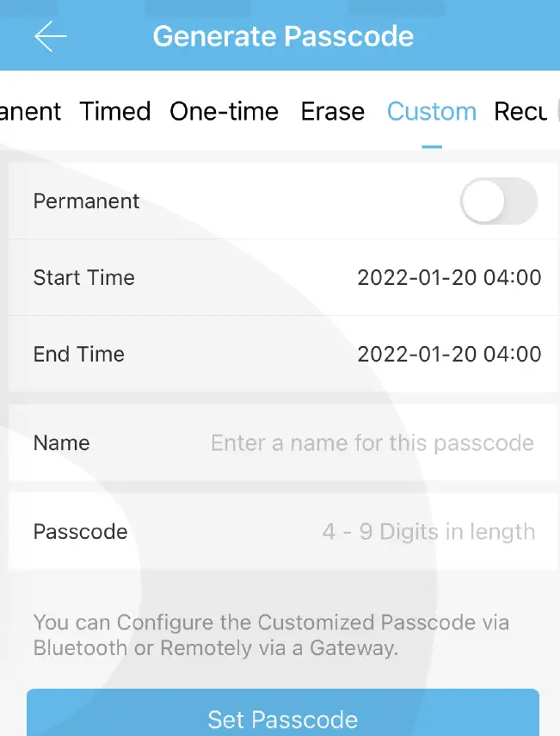Select the Erase tab
The width and height of the screenshot is (560, 736).
332,112
